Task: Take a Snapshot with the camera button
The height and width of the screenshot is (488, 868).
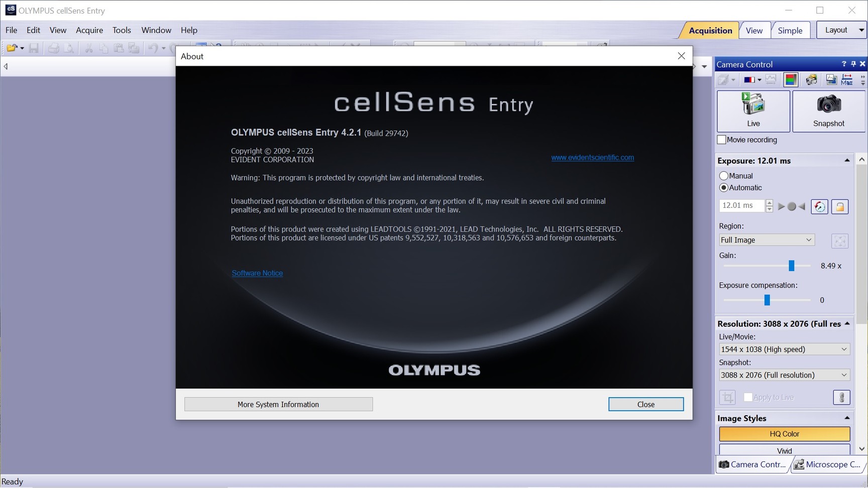Action: pyautogui.click(x=828, y=111)
